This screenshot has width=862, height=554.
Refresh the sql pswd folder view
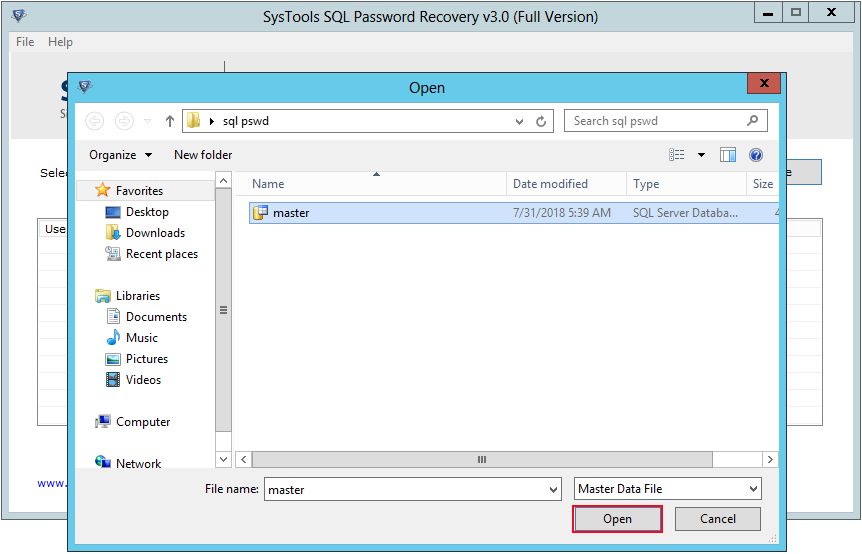(541, 121)
